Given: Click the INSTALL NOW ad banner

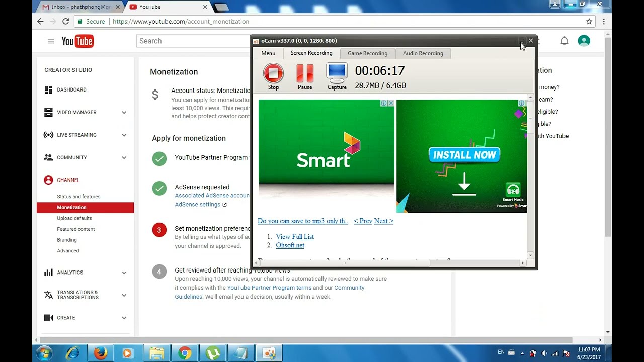Looking at the screenshot, I should pos(461,156).
